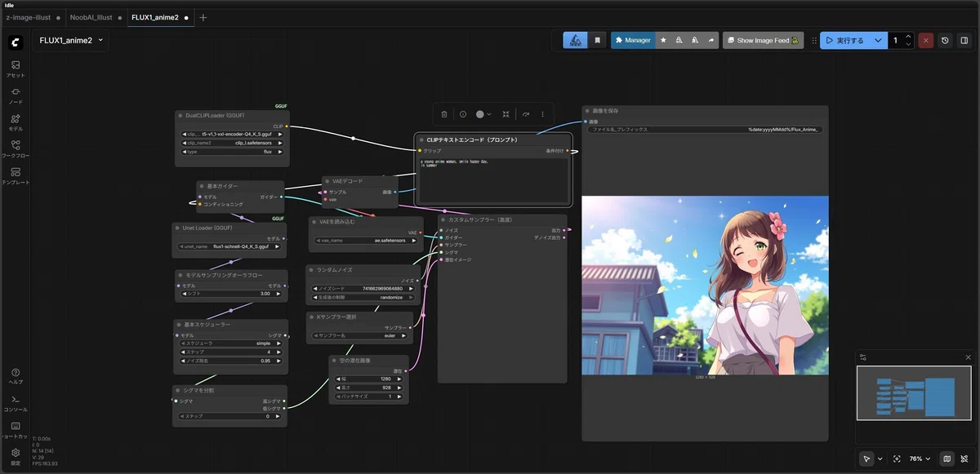Click the ノイズ除去 0.95 value field
The height and width of the screenshot is (474, 980).
(230, 361)
